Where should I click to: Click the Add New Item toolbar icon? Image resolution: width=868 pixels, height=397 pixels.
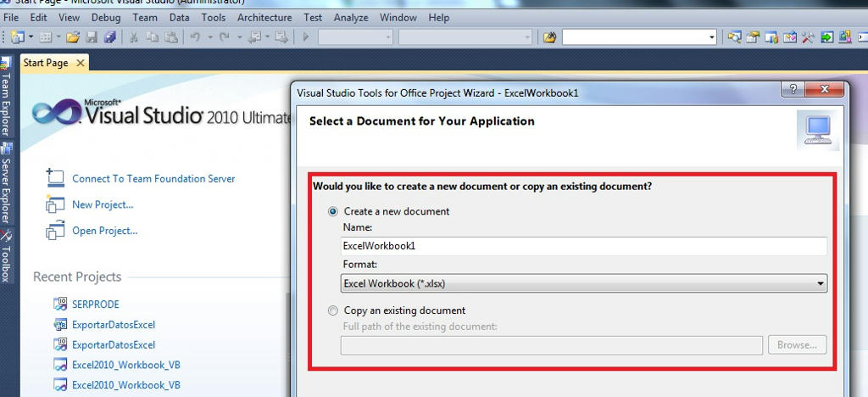pos(46,37)
